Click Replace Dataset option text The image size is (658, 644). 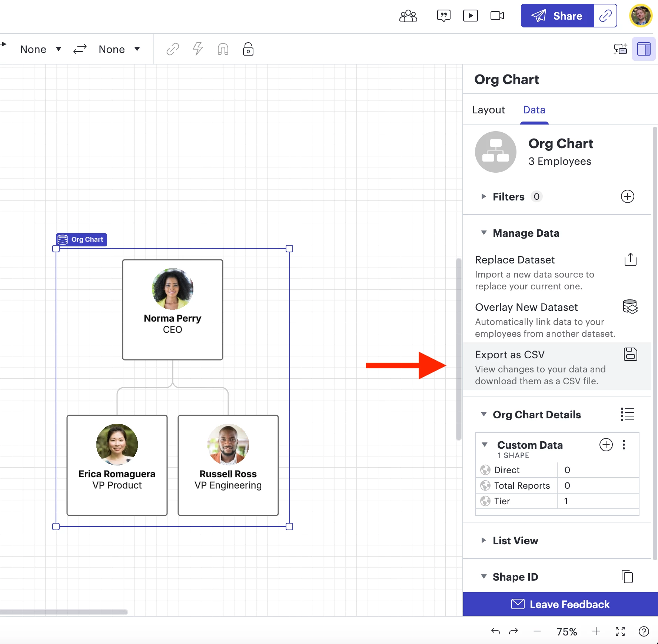point(515,260)
